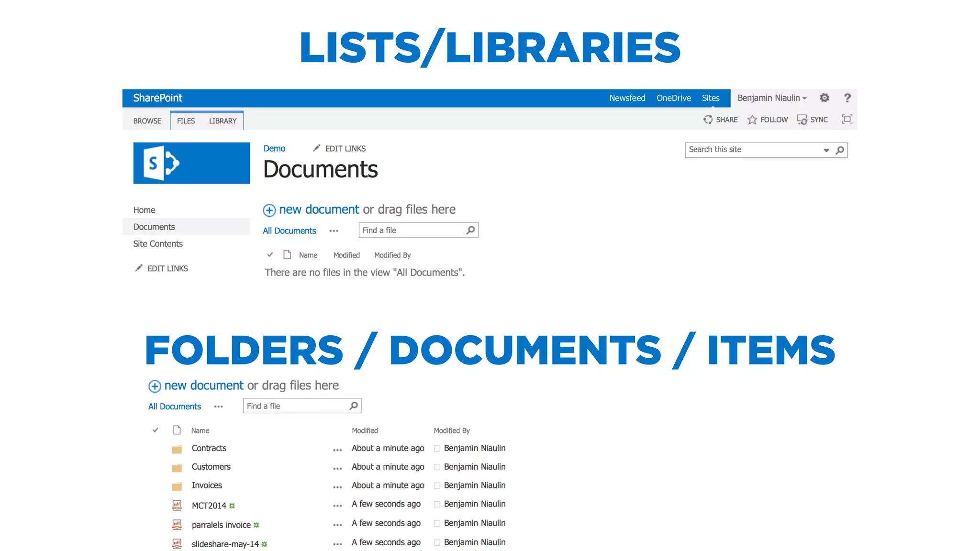Click the Invoices folder icon
This screenshot has width=980, height=551.
[177, 486]
